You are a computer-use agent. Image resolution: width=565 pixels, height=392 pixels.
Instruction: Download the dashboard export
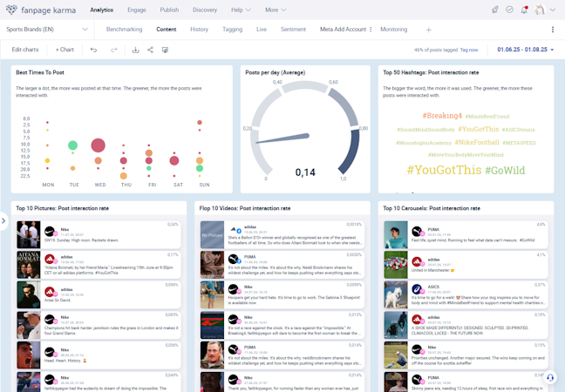click(135, 50)
